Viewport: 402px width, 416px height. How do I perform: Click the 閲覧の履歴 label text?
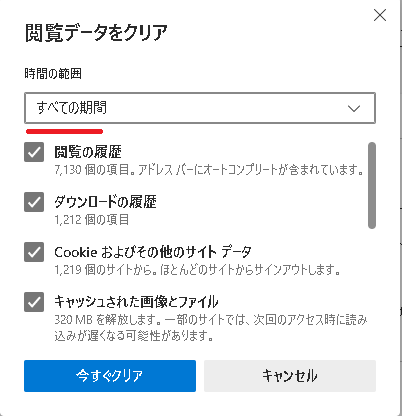88,152
